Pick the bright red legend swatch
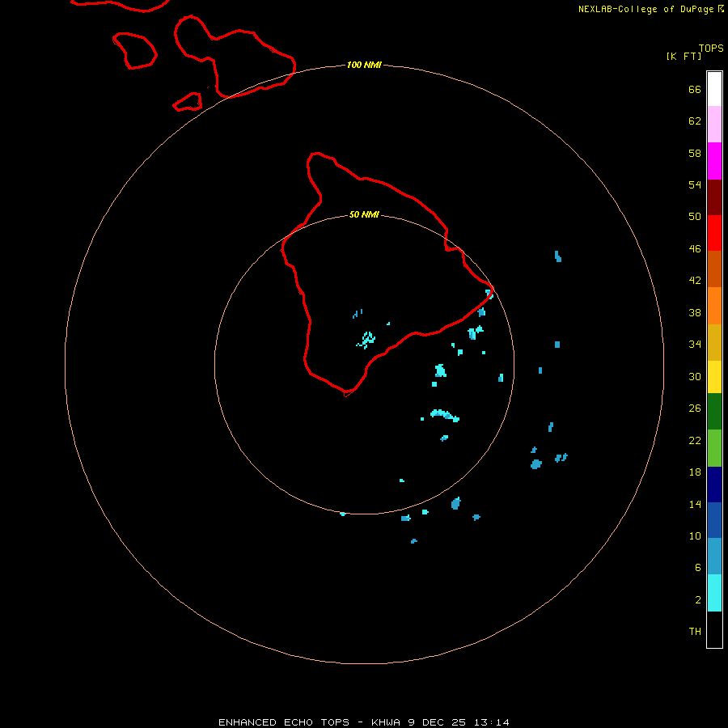Screen dimensions: 728x728 pos(714,233)
